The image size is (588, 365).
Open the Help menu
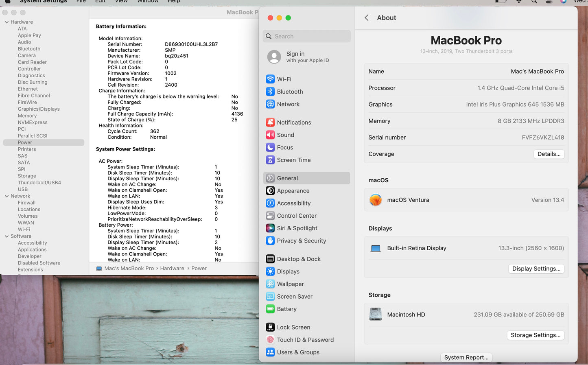click(174, 2)
